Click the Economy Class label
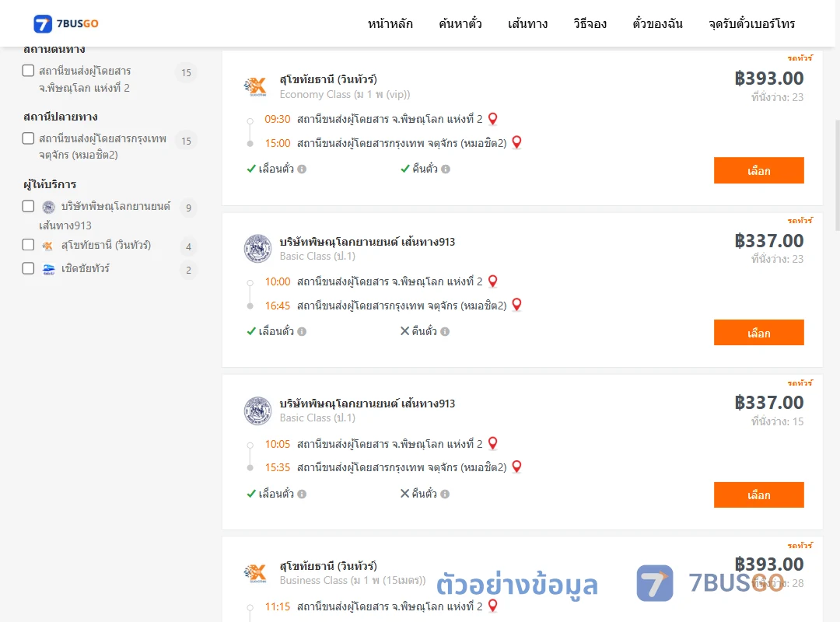Viewport: 840px width, 622px height. (345, 94)
